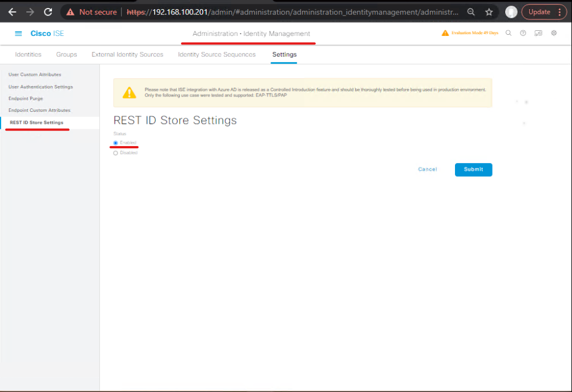Click the Cancel link

tap(428, 169)
